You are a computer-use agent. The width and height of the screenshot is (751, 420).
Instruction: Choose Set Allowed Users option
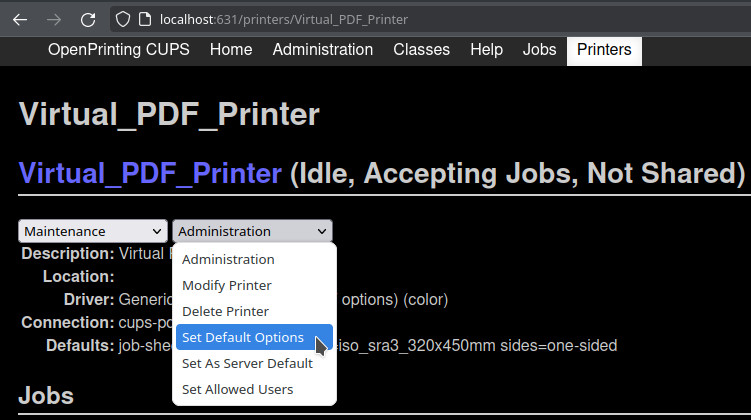click(254, 389)
